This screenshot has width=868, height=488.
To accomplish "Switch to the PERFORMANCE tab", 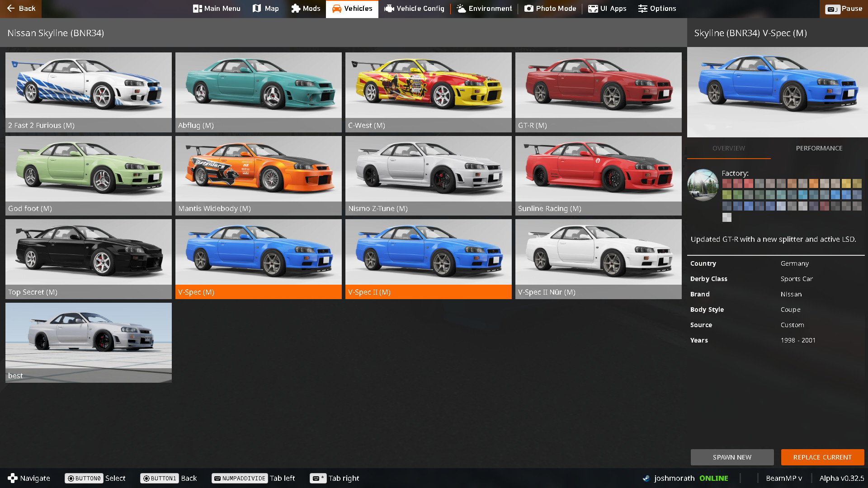I will click(x=819, y=148).
